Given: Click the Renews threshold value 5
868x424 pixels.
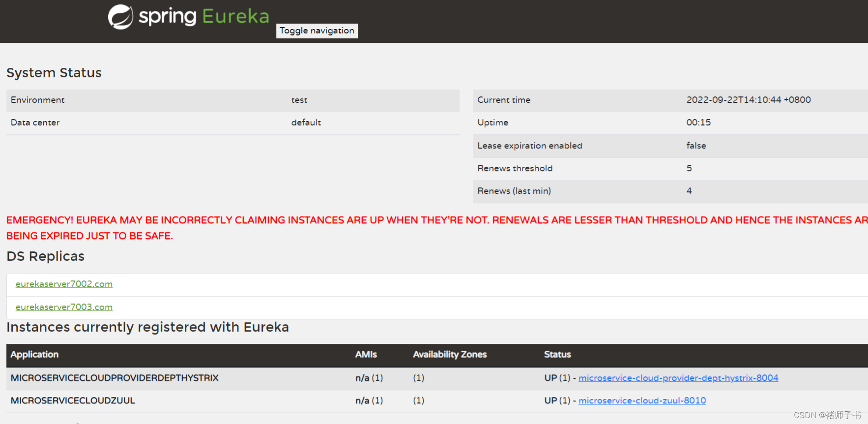Looking at the screenshot, I should [x=689, y=168].
